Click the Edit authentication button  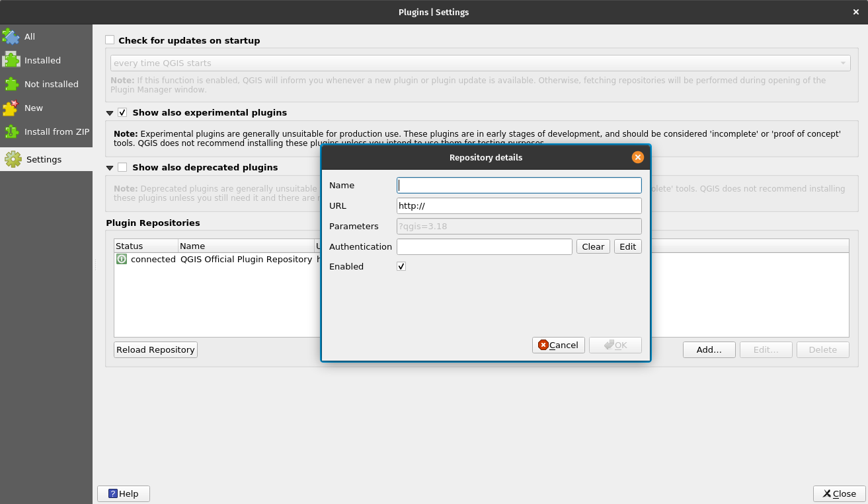(627, 246)
